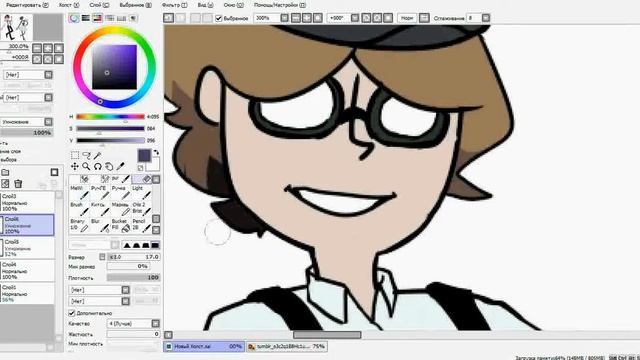Reset canvas rotation toolbar button
The width and height of the screenshot is (640, 360).
pyautogui.click(x=388, y=18)
